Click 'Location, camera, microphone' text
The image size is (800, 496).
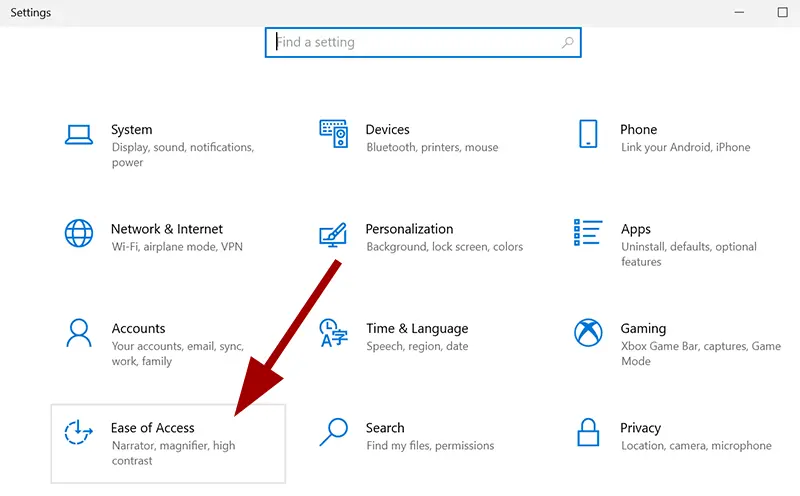pos(696,446)
